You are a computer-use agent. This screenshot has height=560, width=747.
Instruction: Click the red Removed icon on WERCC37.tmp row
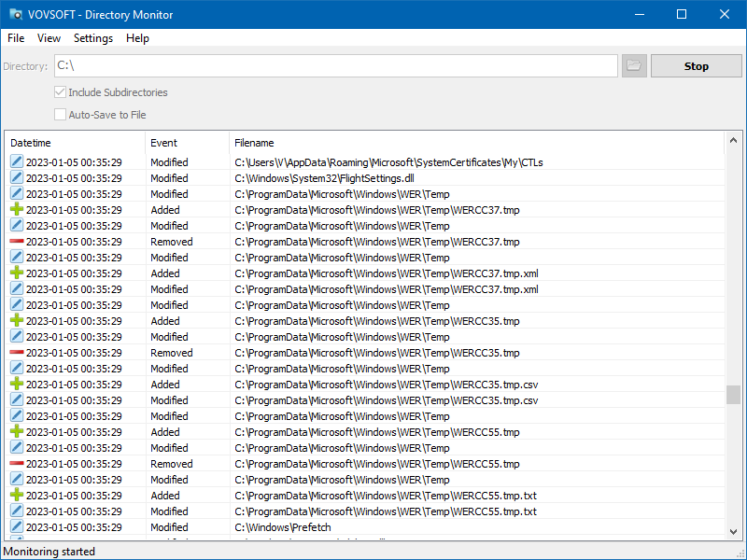(x=15, y=241)
